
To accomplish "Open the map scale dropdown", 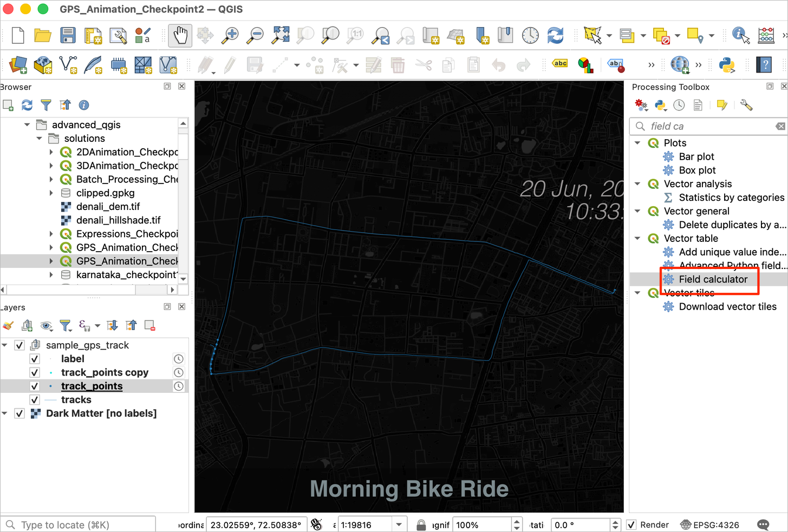I will 399,525.
